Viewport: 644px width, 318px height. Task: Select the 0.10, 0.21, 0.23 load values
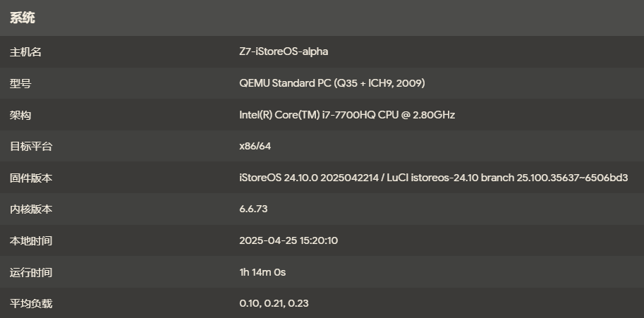pos(274,304)
